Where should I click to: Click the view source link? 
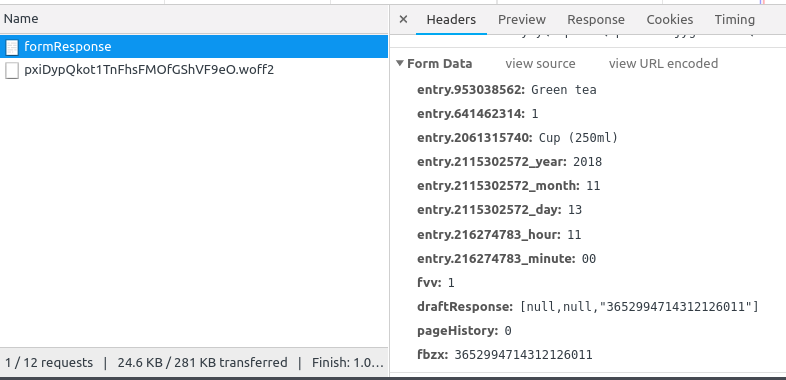[x=540, y=64]
